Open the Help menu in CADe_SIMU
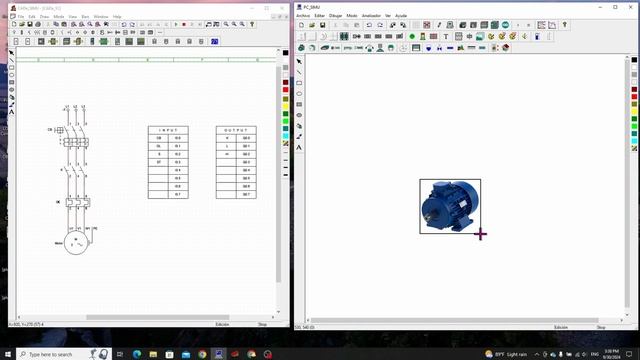Image resolution: width=640 pixels, height=360 pixels. 117,17
